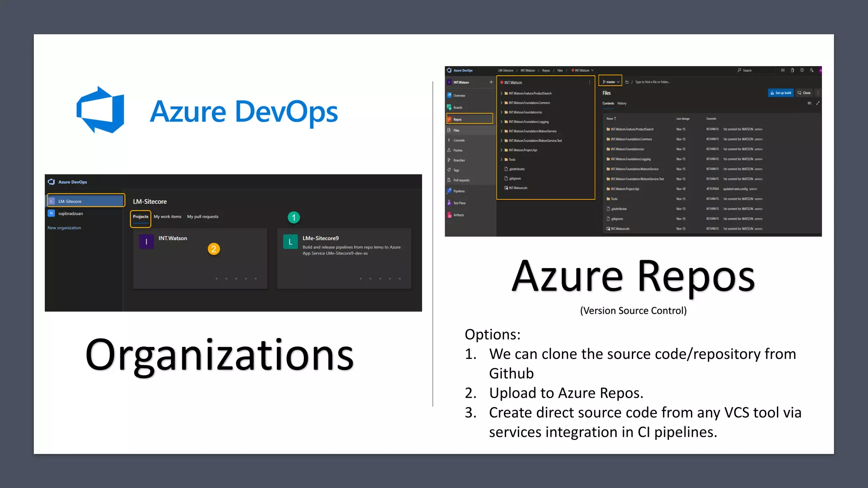The height and width of the screenshot is (488, 868).
Task: Select the My pull requests tab
Action: click(203, 216)
